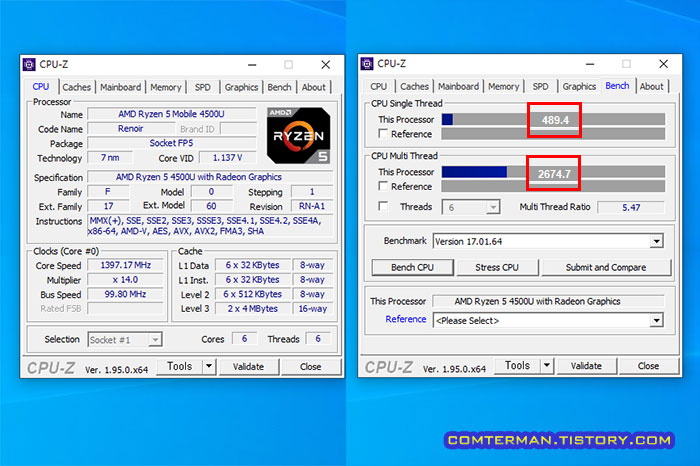Click Core Speed value 1397.17 MHz
Screen dimensions: 700x466
(x=125, y=265)
